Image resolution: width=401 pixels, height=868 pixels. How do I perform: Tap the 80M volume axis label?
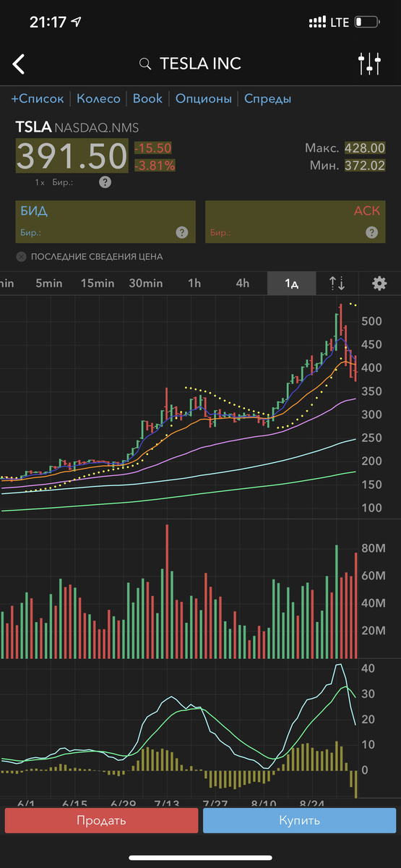[373, 549]
